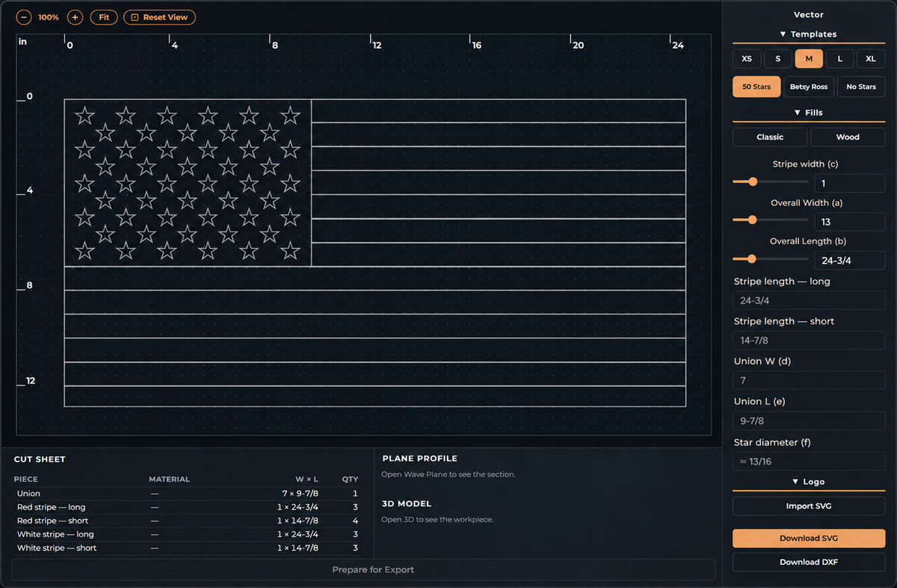
Task: Select the XL template size
Action: 871,59
